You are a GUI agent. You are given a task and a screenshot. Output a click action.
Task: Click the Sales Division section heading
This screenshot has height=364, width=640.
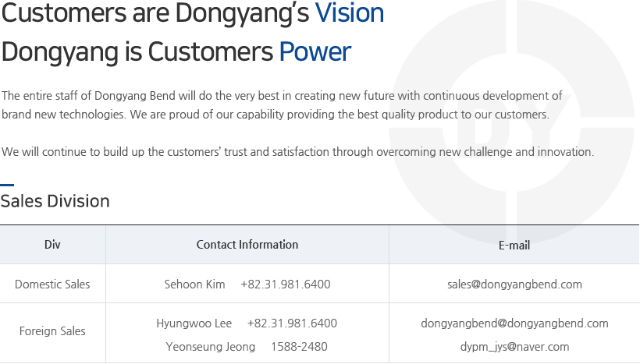[x=55, y=201]
